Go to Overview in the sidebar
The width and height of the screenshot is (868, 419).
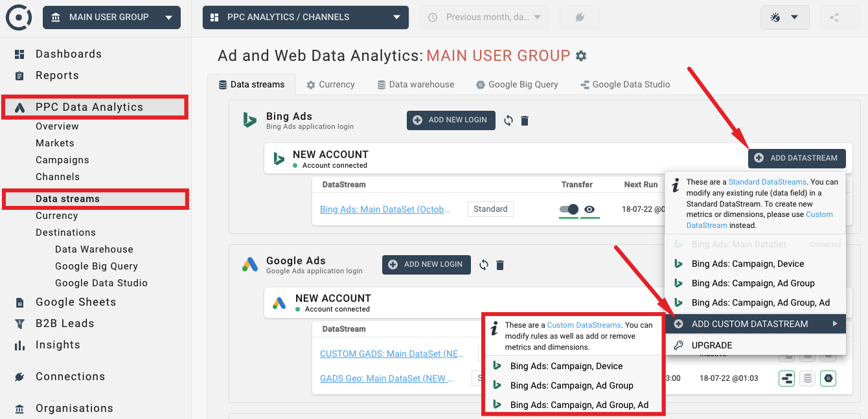(x=57, y=126)
